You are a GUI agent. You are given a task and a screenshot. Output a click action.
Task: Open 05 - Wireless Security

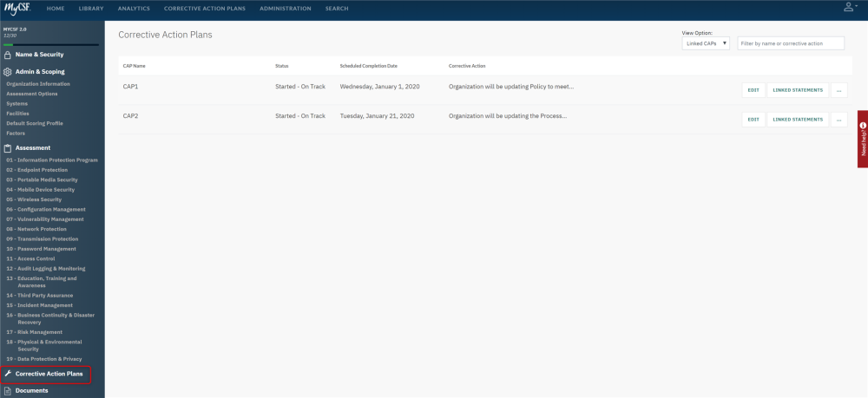[35, 199]
